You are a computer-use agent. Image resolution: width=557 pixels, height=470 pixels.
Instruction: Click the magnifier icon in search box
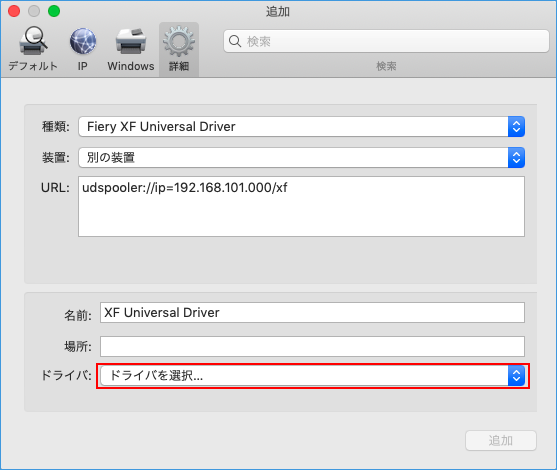[x=235, y=41]
